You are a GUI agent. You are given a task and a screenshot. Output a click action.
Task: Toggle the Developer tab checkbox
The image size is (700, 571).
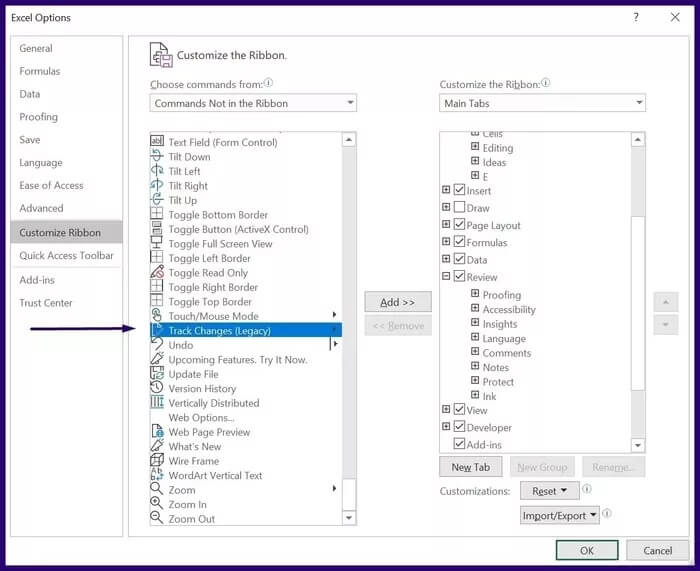pos(459,426)
